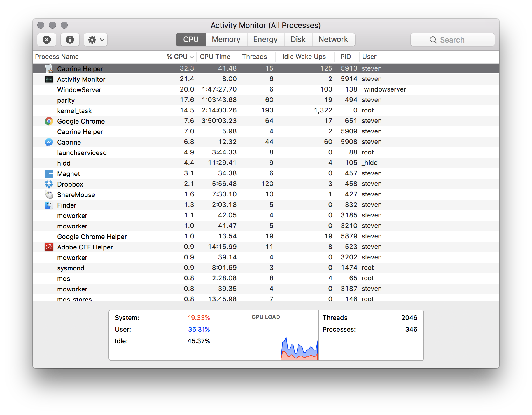
Task: Open the Network tab
Action: [x=333, y=39]
